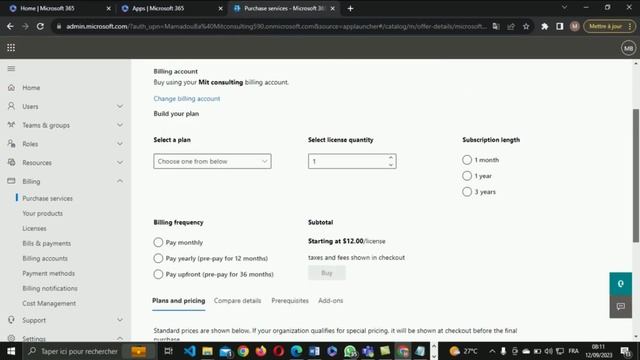Image resolution: width=640 pixels, height=360 pixels.
Task: Open Firefox from the taskbar
Action: (x=261, y=351)
